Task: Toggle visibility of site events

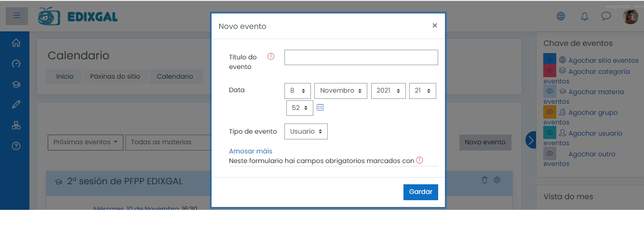Action: tap(550, 60)
